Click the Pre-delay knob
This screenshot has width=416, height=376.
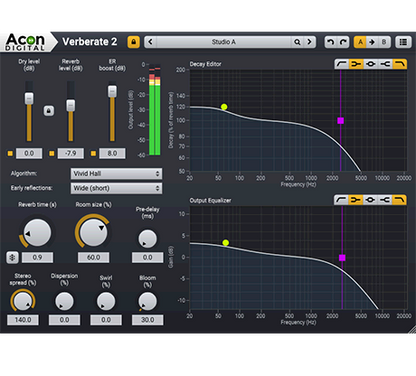pyautogui.click(x=147, y=239)
